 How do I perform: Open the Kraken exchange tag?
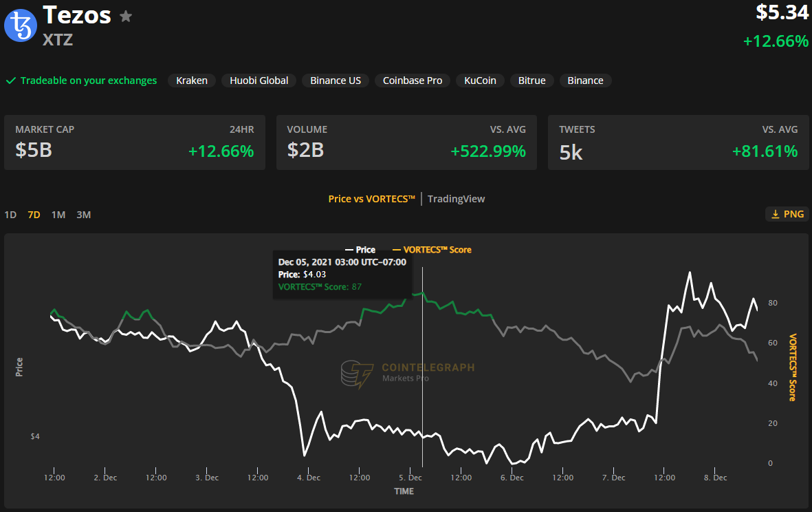(191, 81)
